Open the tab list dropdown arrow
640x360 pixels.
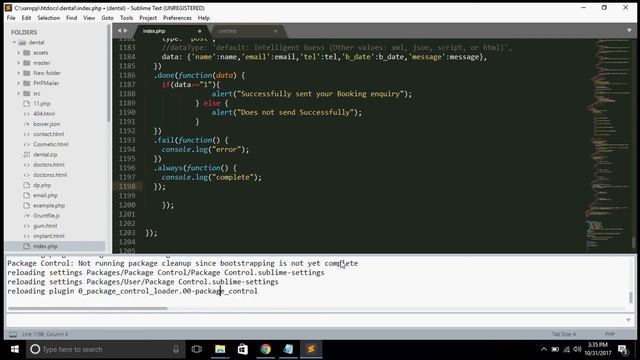[629, 31]
